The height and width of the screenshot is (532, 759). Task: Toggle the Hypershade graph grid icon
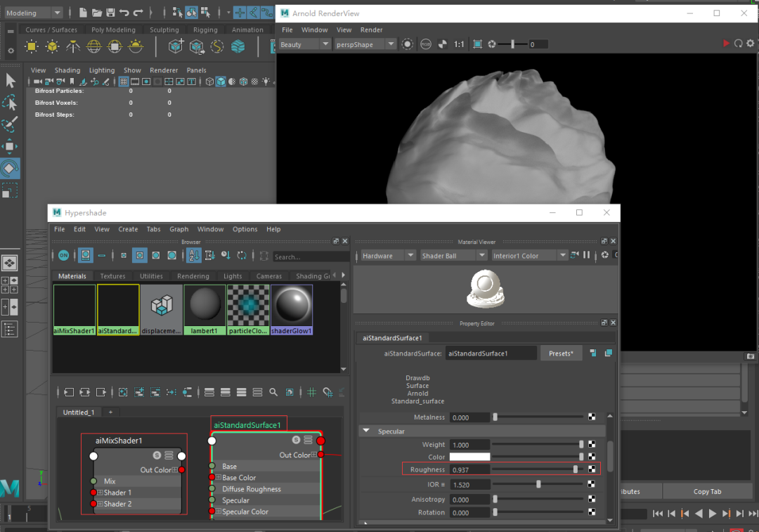tap(311, 392)
